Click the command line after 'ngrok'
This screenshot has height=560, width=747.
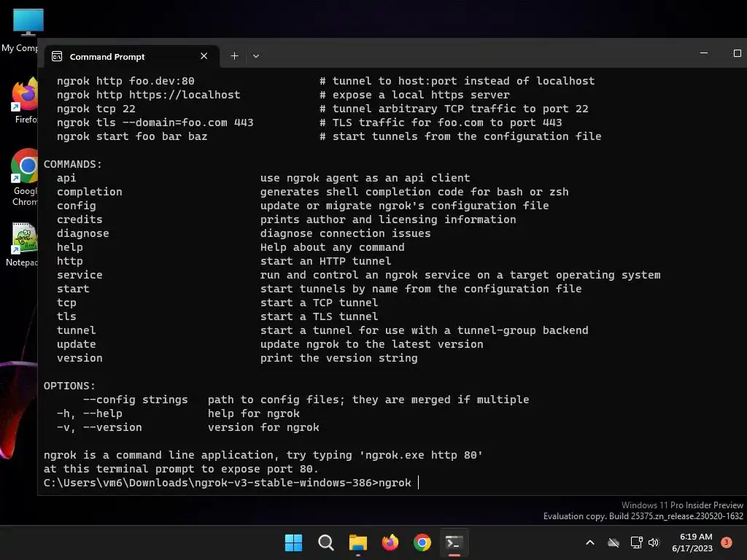419,483
